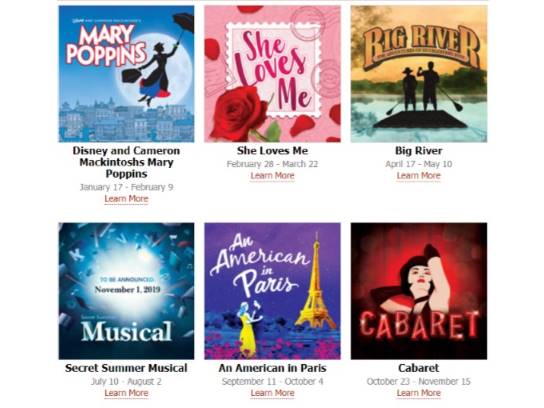544x408 pixels.
Task: Select the Cabaret show title text
Action: pos(419,368)
